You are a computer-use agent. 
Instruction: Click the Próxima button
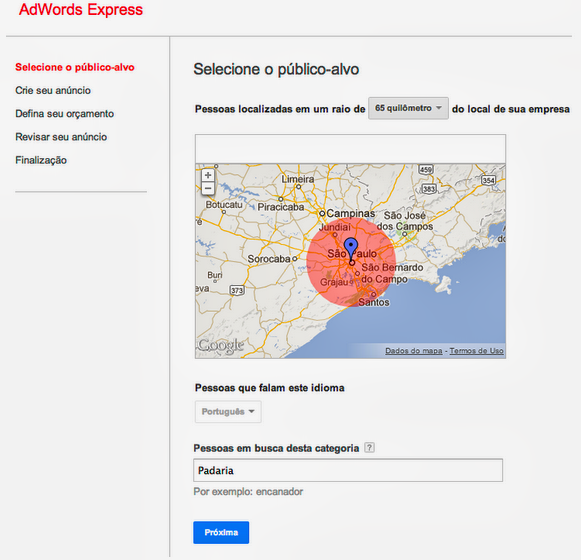click(221, 533)
